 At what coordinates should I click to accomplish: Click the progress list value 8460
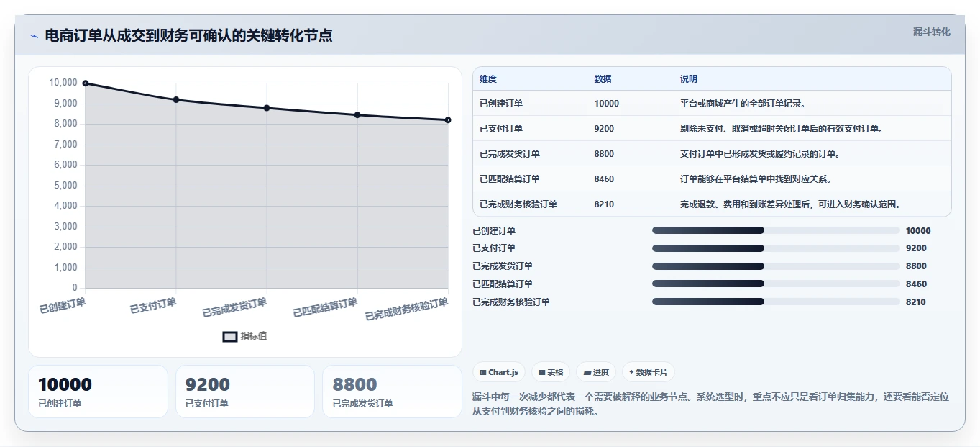click(916, 284)
